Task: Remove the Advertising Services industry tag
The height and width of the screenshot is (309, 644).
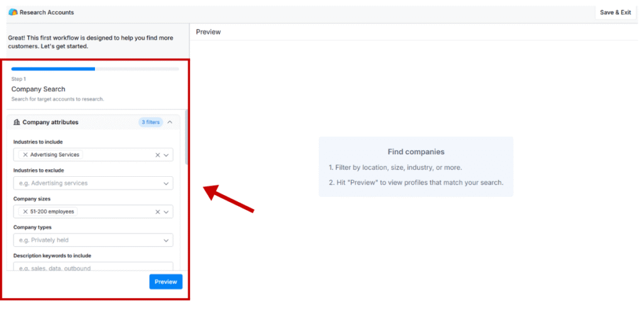Action: point(25,155)
